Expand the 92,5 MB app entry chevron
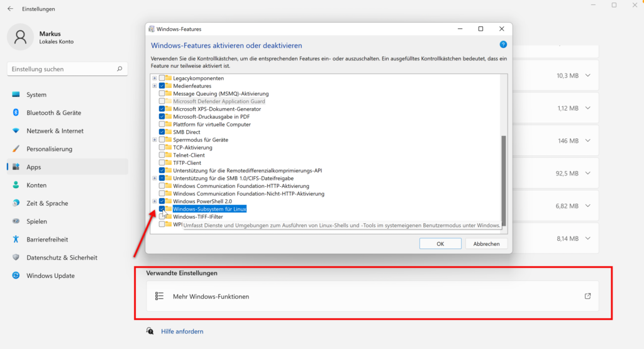 pyautogui.click(x=588, y=174)
